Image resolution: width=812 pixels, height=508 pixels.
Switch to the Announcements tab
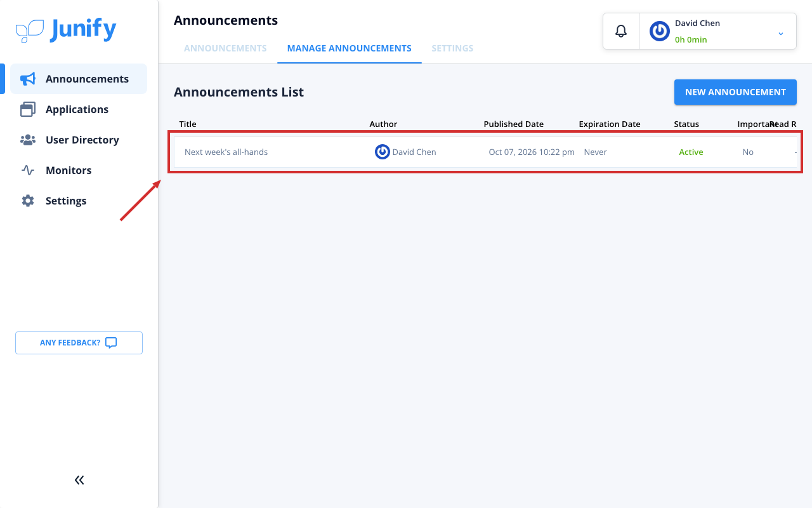point(225,48)
